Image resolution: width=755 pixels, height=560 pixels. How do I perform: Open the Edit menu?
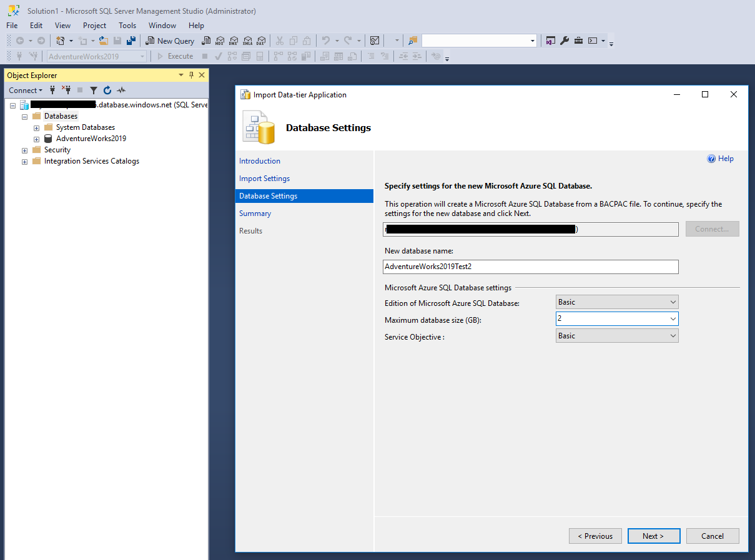36,26
